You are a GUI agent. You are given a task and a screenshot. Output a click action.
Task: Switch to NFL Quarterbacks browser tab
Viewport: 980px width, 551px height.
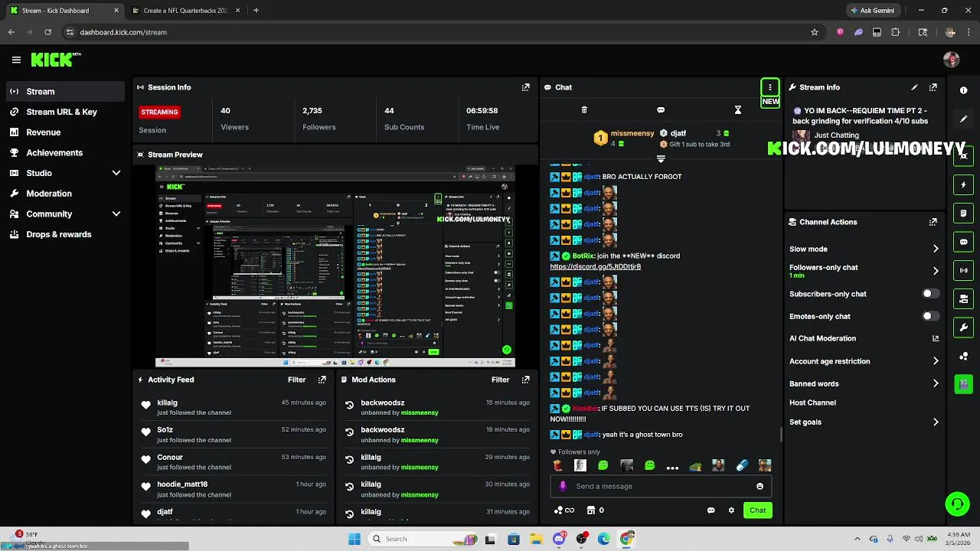click(x=185, y=11)
